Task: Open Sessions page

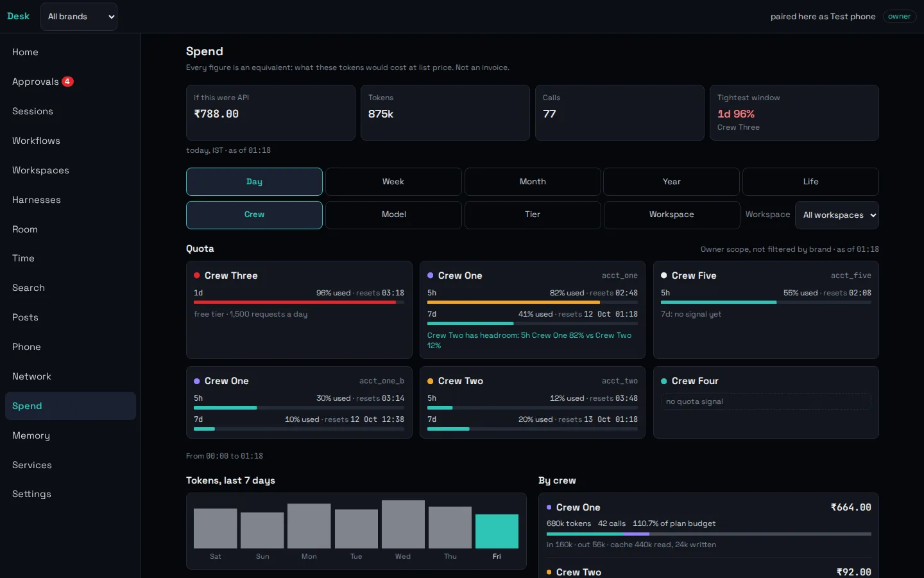Action: tap(71, 111)
